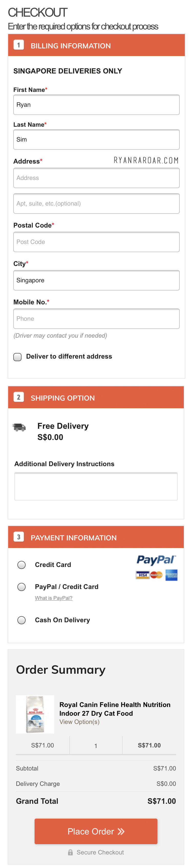Click the step 1 billing number badge
The image size is (192, 868).
pyautogui.click(x=18, y=45)
